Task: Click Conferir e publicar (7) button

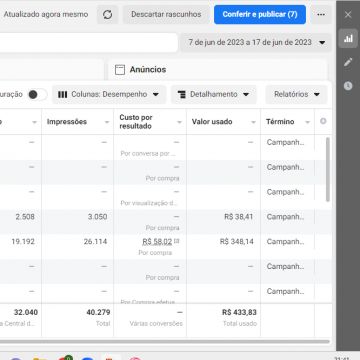Action: [260, 15]
